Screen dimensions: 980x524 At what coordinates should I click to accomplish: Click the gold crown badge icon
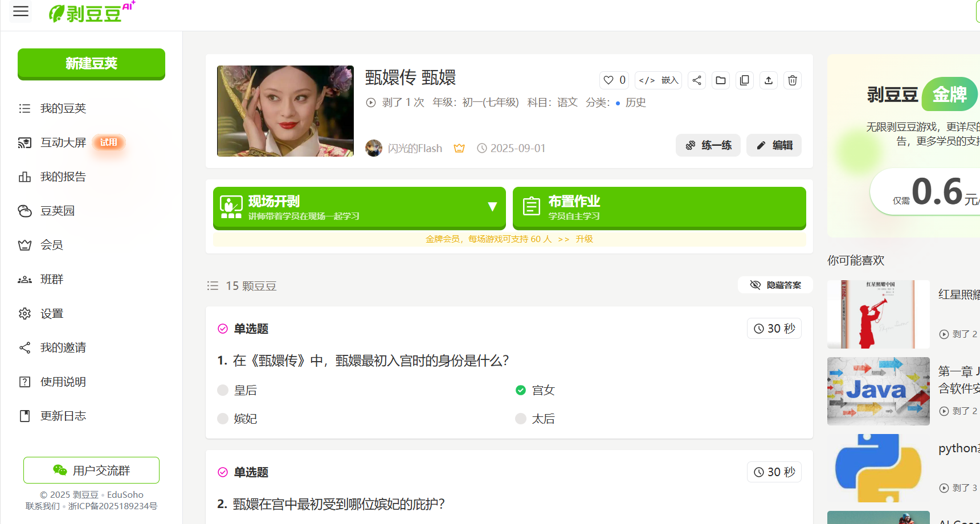[x=459, y=148]
